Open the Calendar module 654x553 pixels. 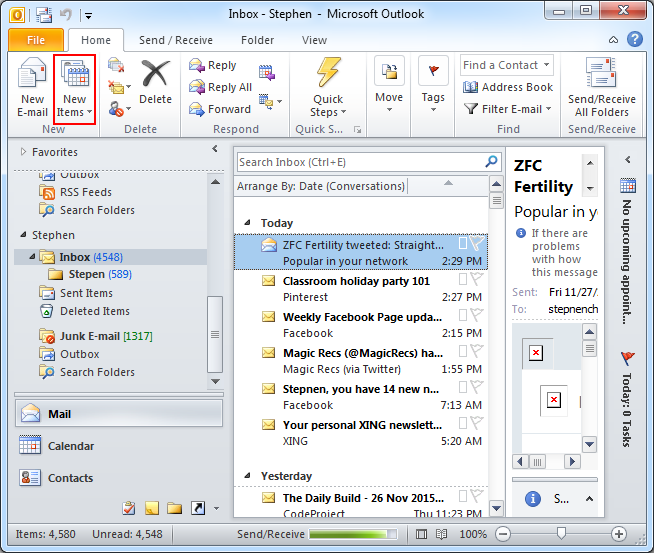[x=119, y=446]
